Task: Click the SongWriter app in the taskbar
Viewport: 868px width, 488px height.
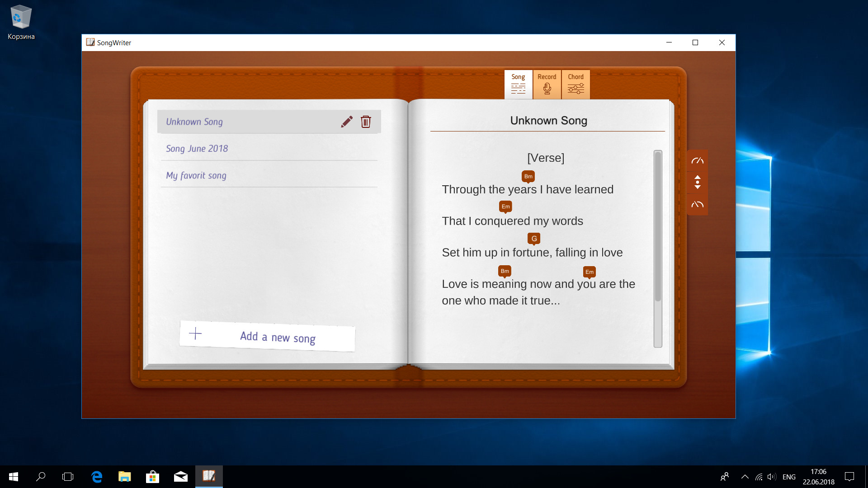Action: pyautogui.click(x=209, y=476)
